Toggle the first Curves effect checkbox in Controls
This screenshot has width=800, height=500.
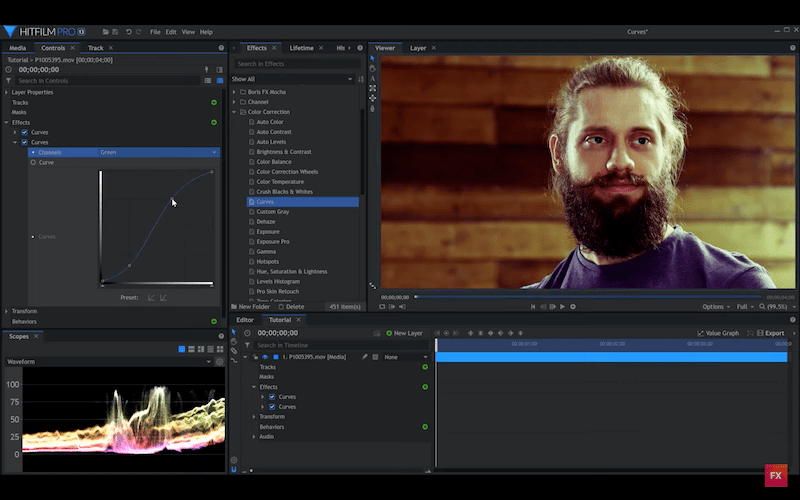coord(24,132)
